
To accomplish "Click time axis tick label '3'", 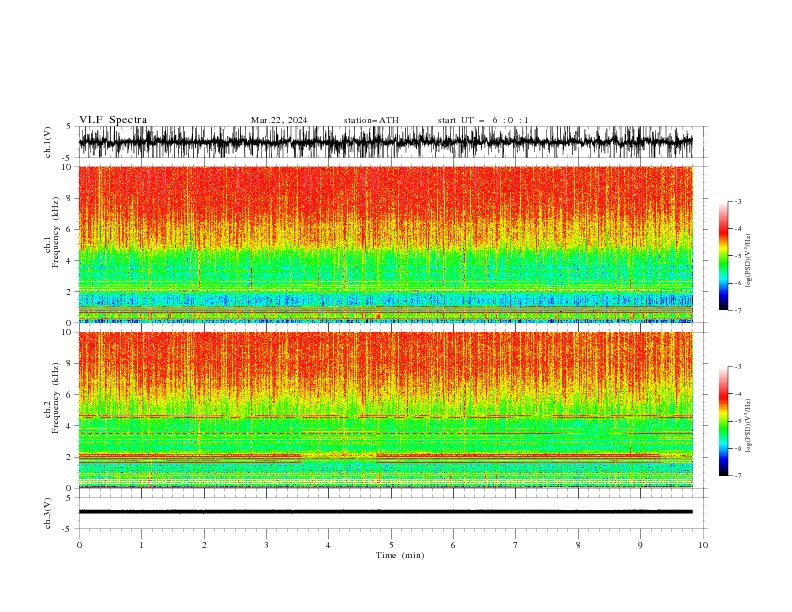I will (266, 545).
